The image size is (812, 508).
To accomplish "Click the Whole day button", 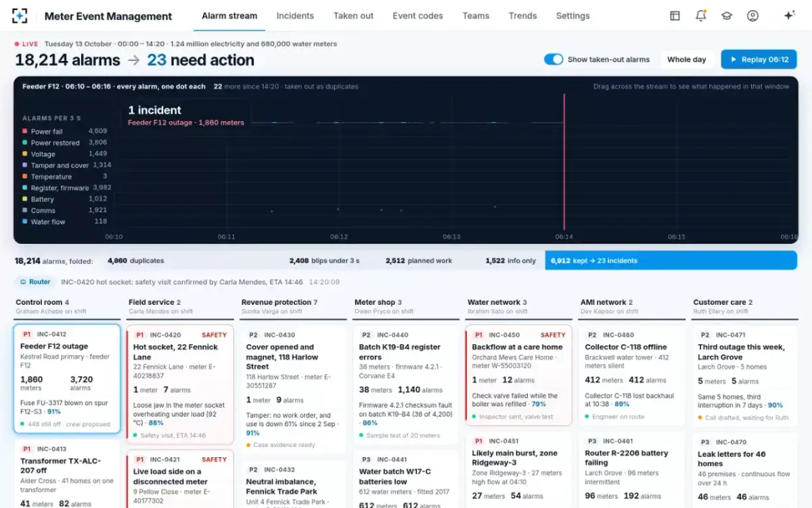I will click(x=686, y=60).
